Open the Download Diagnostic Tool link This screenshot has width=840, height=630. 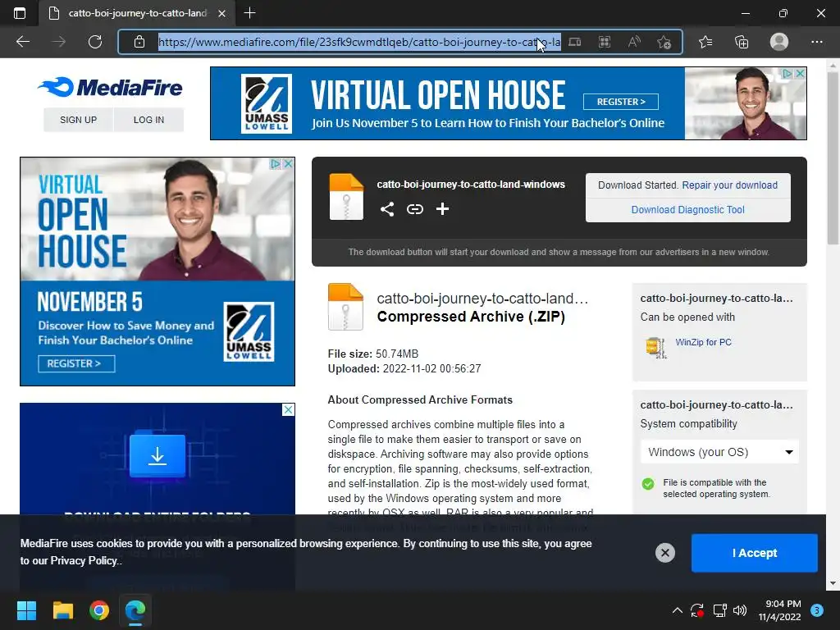(x=688, y=210)
